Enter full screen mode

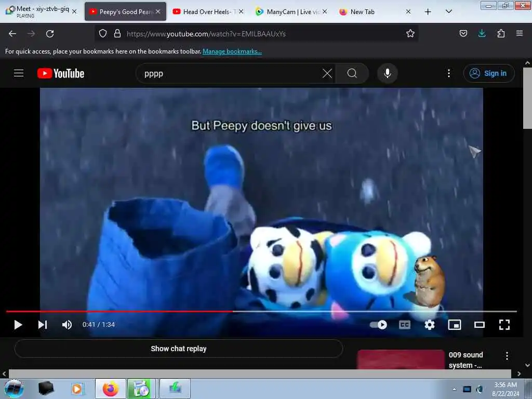click(504, 325)
